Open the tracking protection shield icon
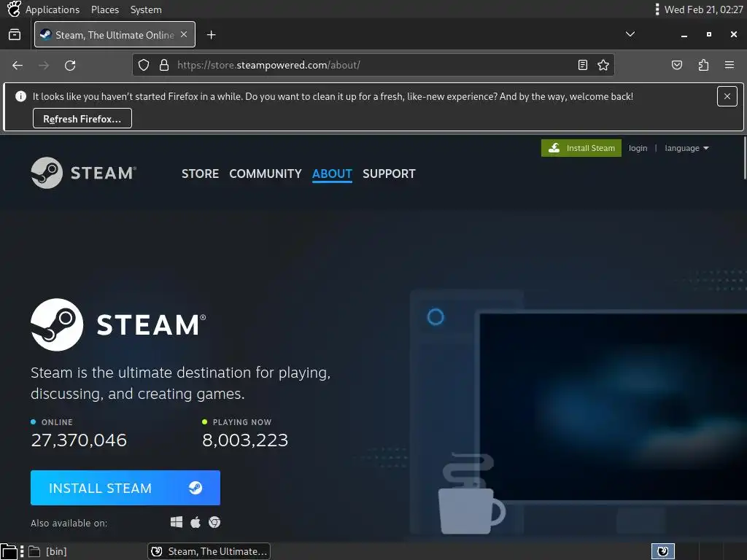 [144, 65]
